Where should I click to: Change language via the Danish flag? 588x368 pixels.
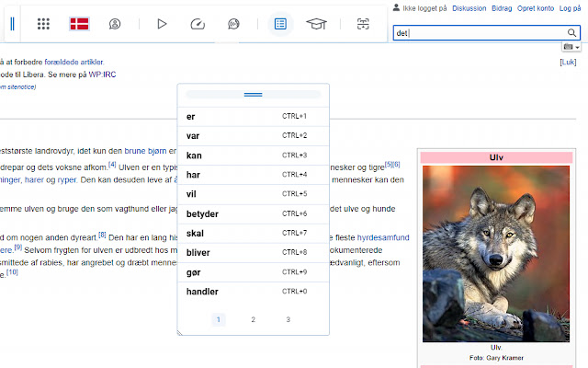[79, 24]
